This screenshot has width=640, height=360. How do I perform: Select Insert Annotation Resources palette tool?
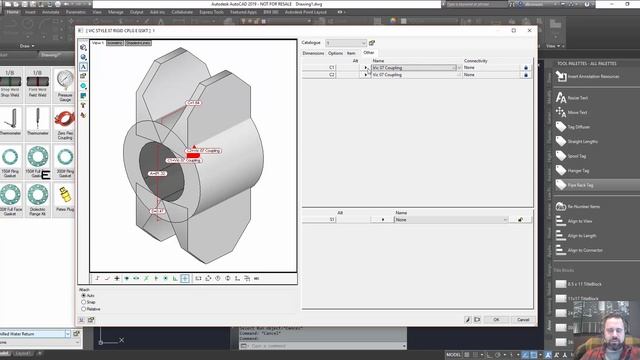pos(588,76)
